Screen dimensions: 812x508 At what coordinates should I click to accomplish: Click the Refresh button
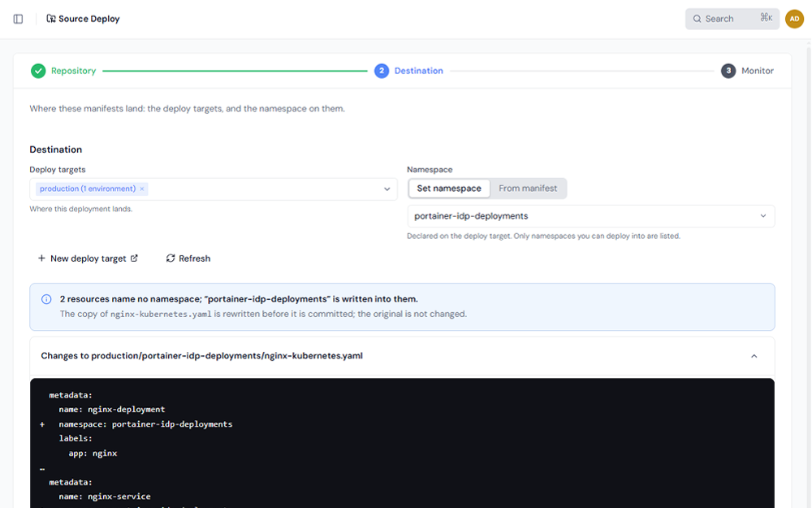click(188, 258)
